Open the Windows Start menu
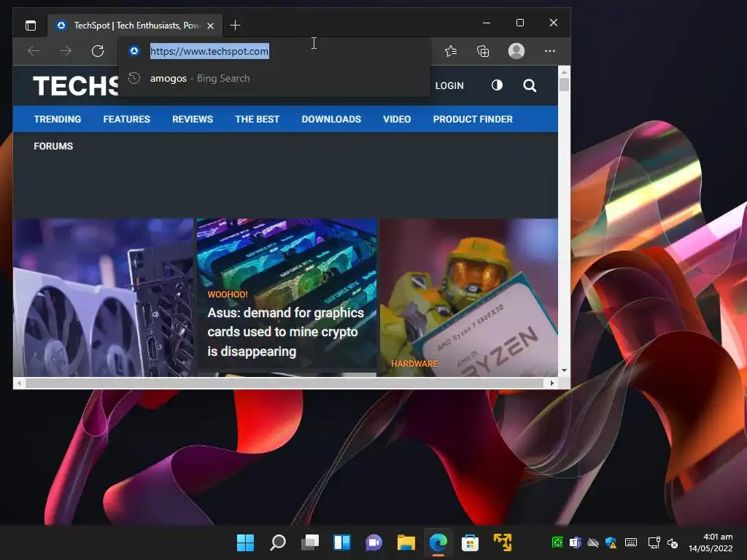The image size is (747, 560). [x=245, y=542]
